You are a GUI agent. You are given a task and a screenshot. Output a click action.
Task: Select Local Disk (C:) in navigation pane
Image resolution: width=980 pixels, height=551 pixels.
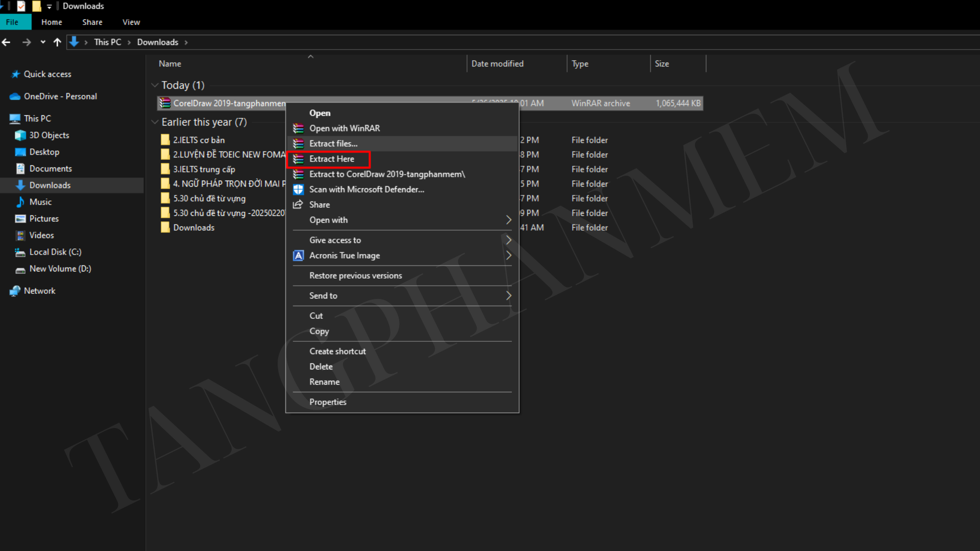(55, 252)
